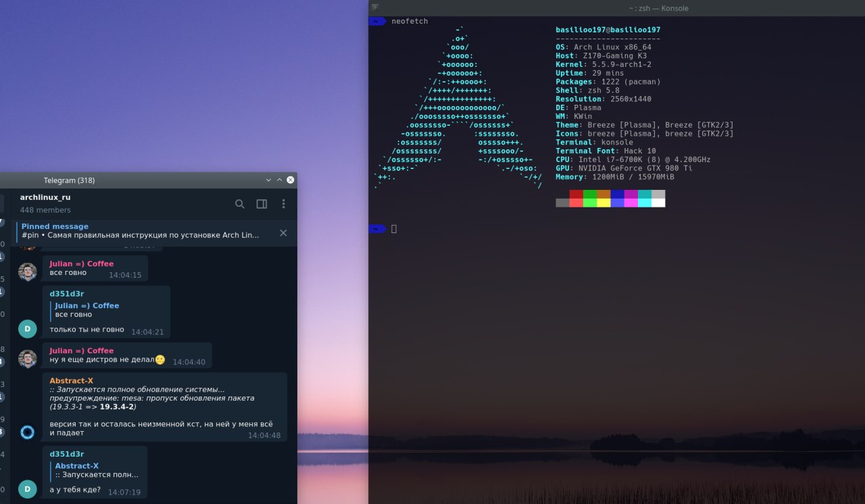Open the pinned message about installing Arch Linux
Screen dimensions: 865x504
click(140, 231)
